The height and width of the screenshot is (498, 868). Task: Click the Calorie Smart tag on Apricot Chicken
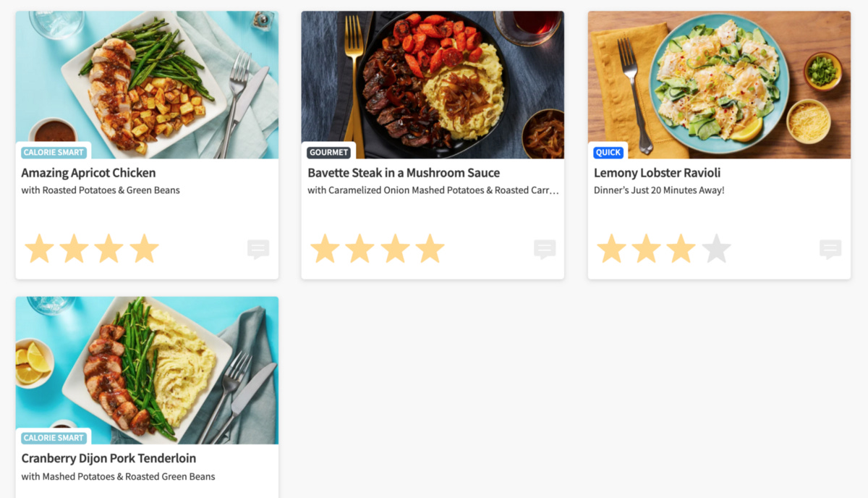pyautogui.click(x=54, y=153)
